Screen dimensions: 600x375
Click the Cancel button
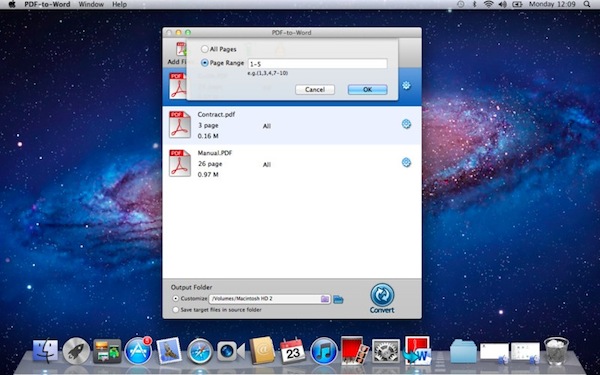click(x=315, y=90)
